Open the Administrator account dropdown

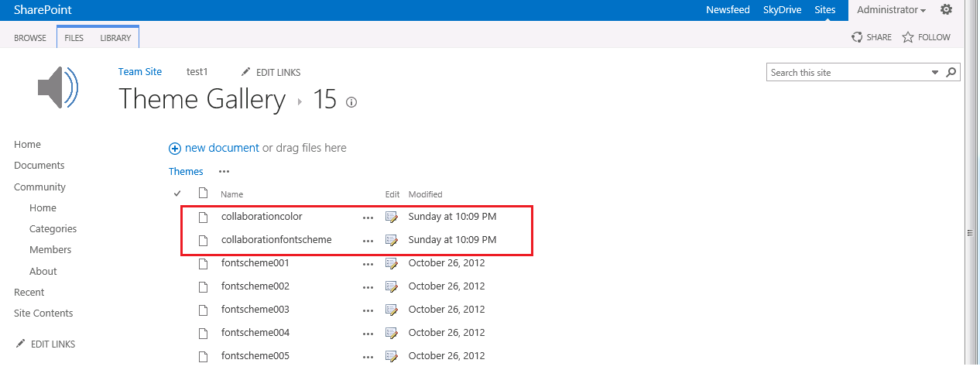pyautogui.click(x=891, y=10)
